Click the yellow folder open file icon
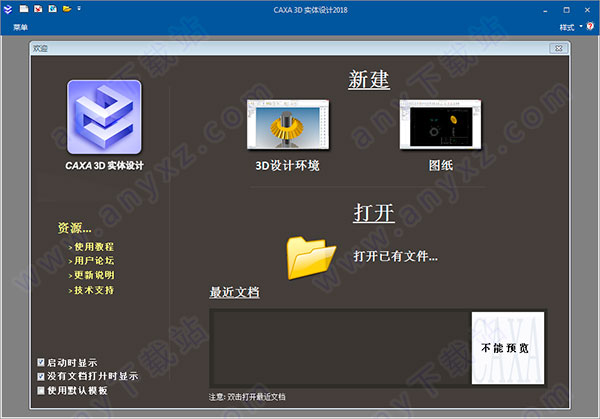Image resolution: width=600 pixels, height=419 pixels. 311,258
